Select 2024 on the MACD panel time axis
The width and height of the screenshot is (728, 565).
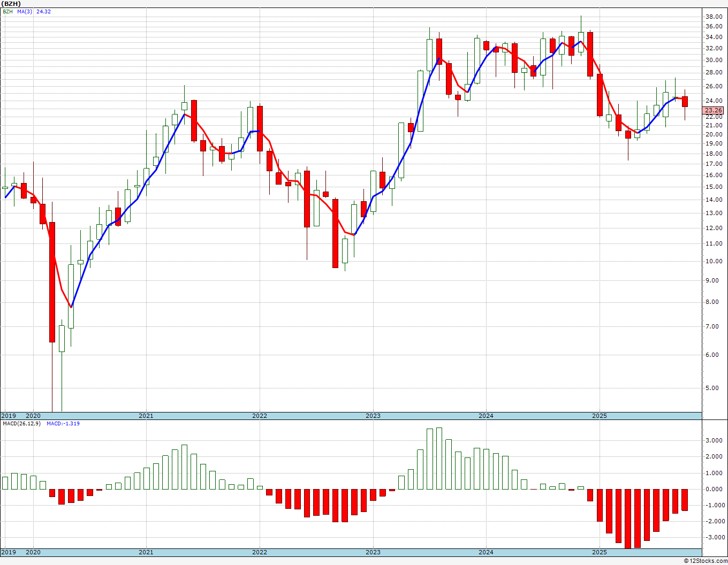click(x=486, y=552)
